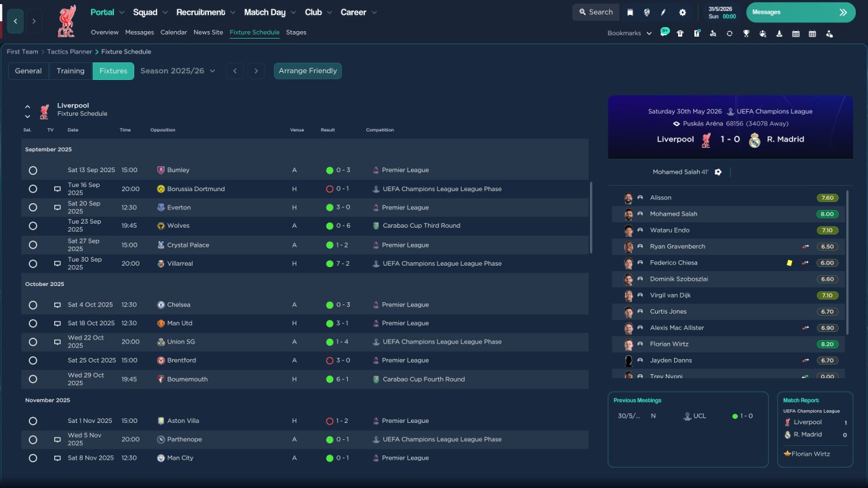Viewport: 868px width, 488px height.
Task: Click the player search icon in bookmarks bar
Action: click(x=713, y=33)
